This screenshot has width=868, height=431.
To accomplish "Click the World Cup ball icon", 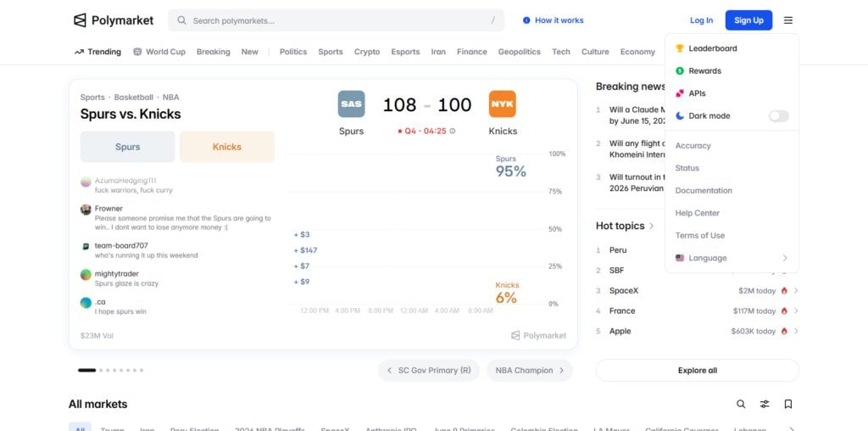I will [x=137, y=52].
